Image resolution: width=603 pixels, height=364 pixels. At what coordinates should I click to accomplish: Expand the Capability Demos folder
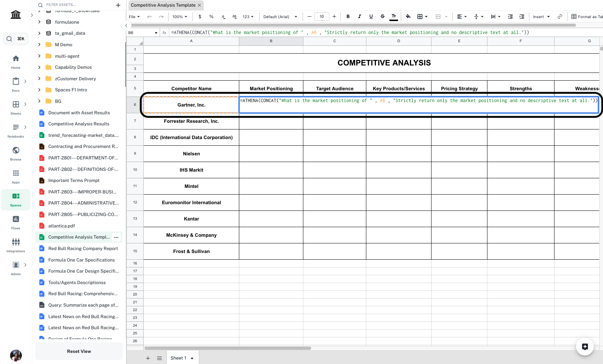click(x=39, y=67)
